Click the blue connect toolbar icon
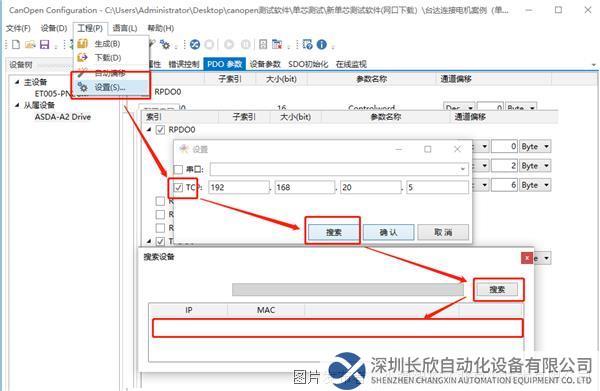Screen dimensions: 600x391 pos(195,44)
